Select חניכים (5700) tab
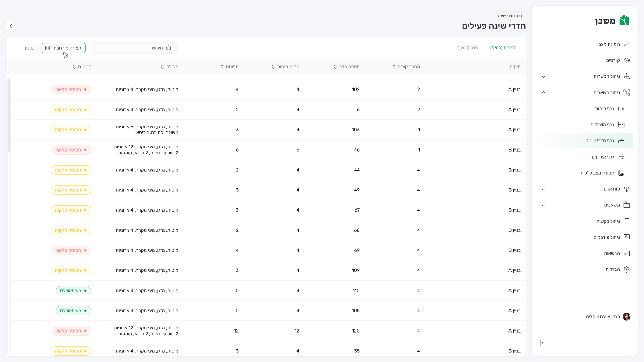 click(503, 48)
